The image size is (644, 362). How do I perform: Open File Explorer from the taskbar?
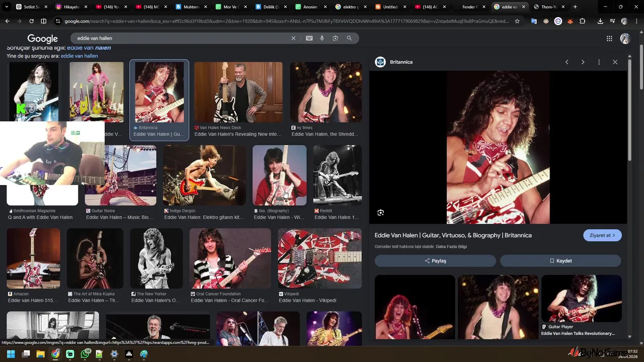click(x=40, y=354)
